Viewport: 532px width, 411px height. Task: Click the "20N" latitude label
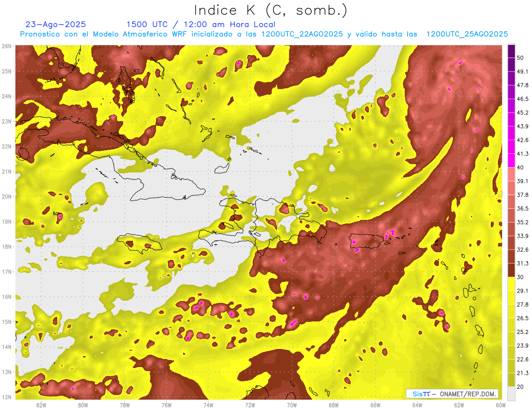coord(7,196)
